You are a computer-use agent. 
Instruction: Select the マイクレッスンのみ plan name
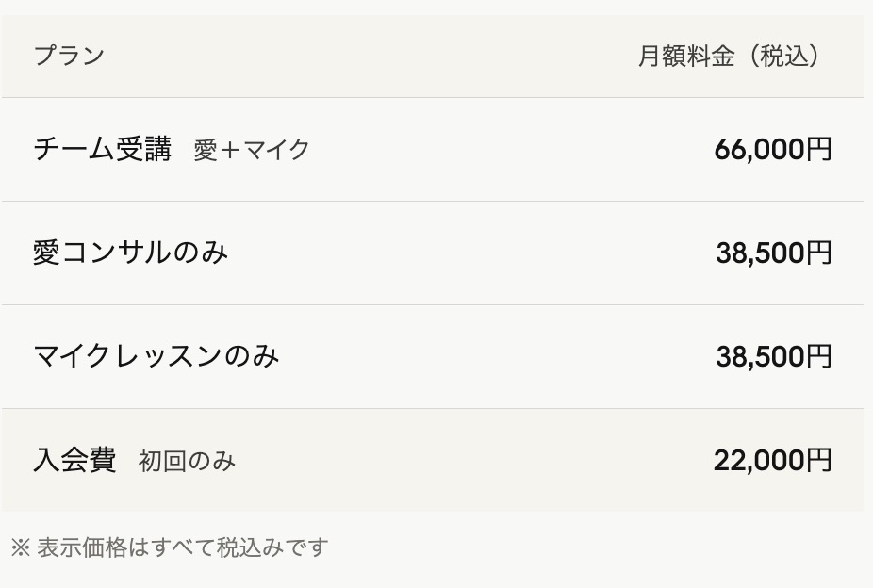[x=156, y=356]
